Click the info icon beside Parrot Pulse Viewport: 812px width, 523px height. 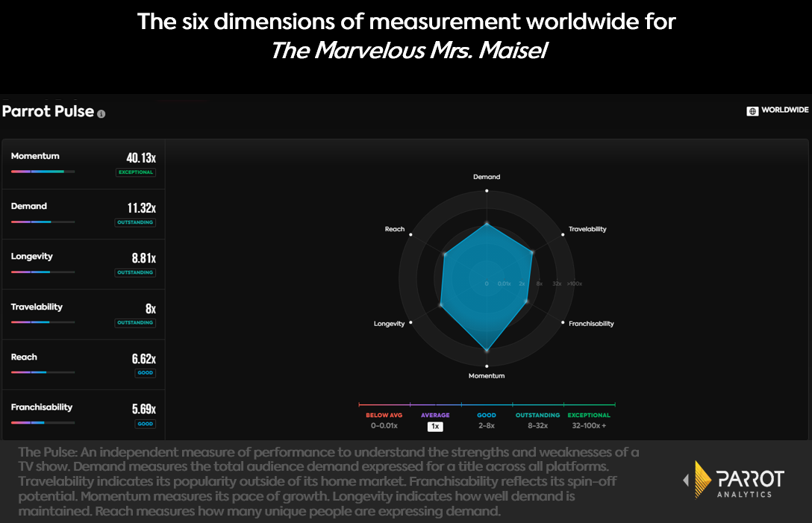(101, 114)
